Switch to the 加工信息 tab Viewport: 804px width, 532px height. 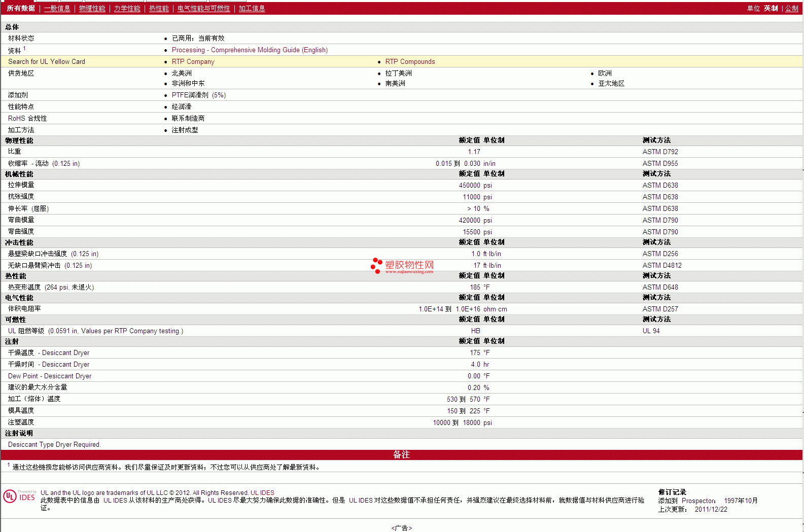point(252,8)
